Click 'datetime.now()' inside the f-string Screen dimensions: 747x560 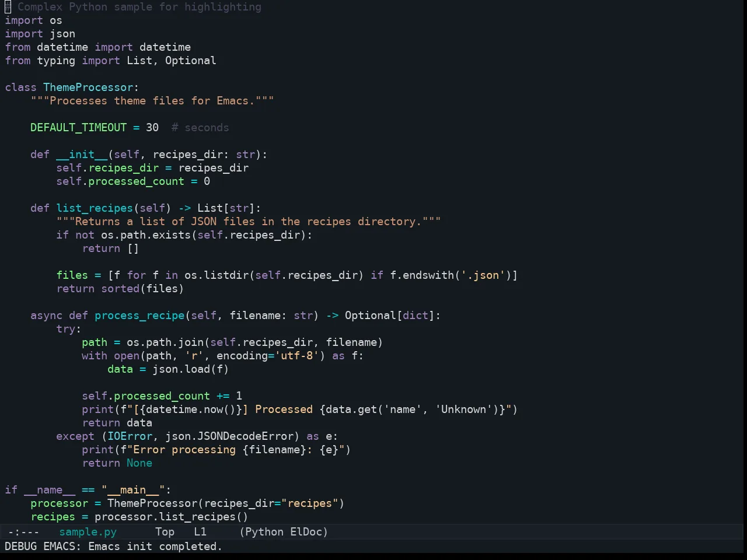click(x=191, y=409)
